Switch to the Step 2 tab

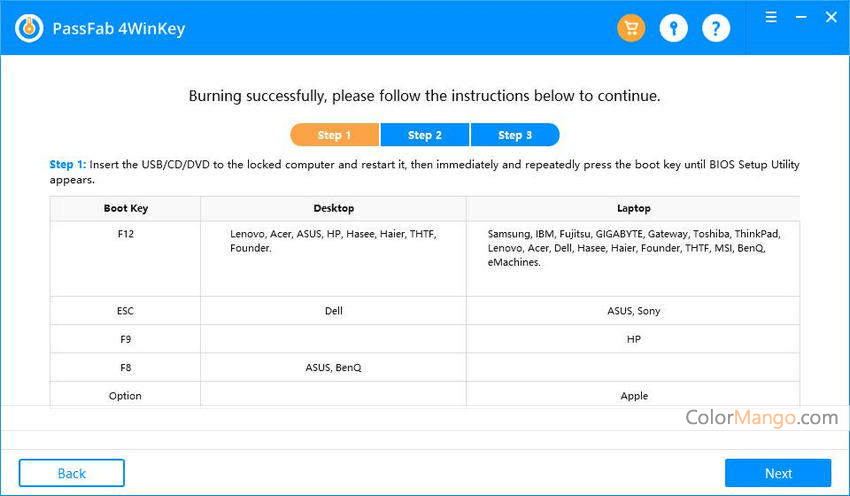click(x=424, y=135)
